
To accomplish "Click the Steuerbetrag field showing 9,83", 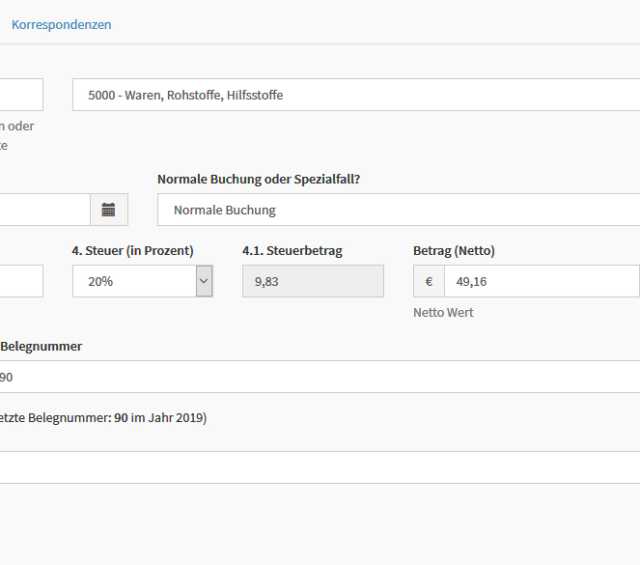I will click(313, 282).
